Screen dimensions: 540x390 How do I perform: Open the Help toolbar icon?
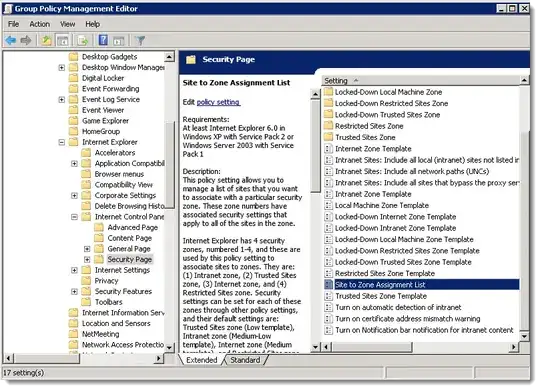coord(103,40)
